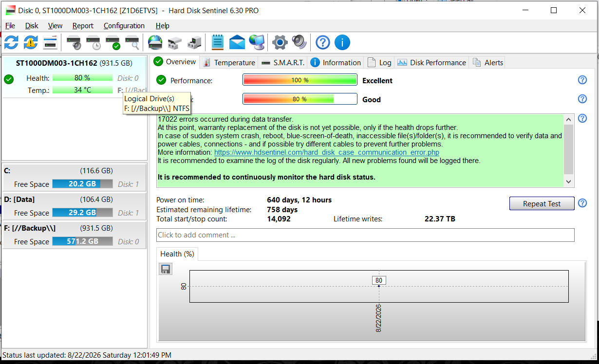Click the gray open drive icon
Image resolution: width=599 pixels, height=364 pixels.
click(174, 43)
